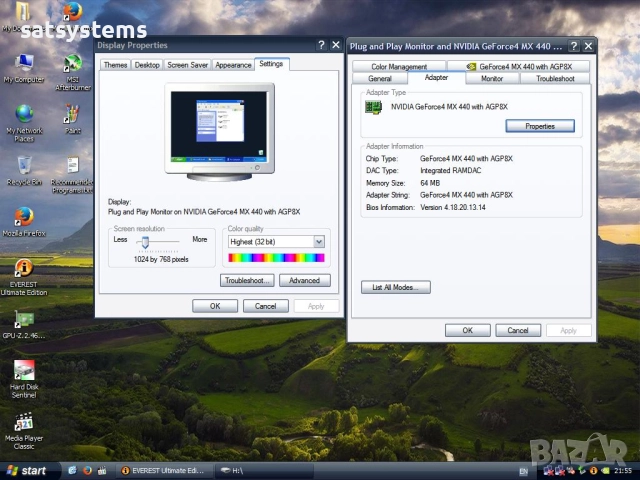Switch to the Screen Saver tab

click(x=187, y=65)
